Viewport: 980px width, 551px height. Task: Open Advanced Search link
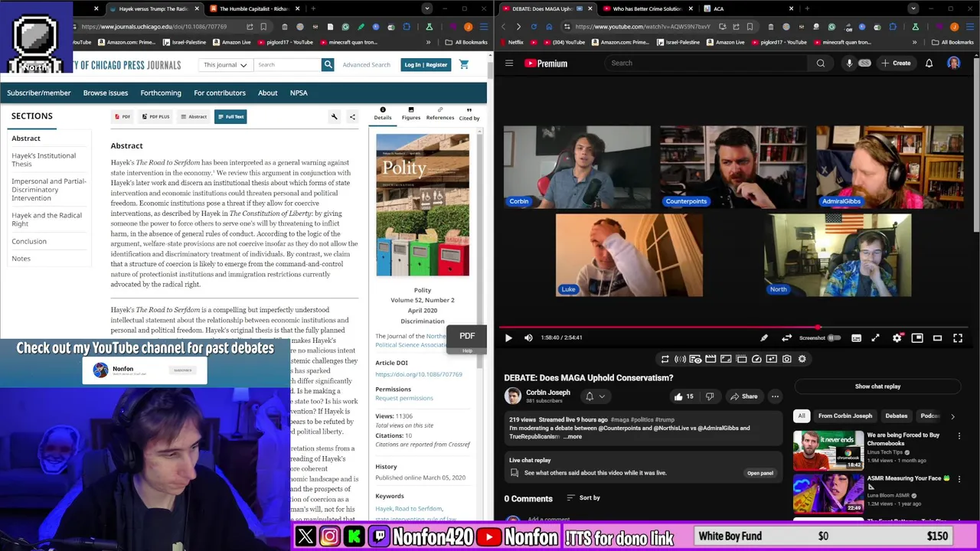point(366,65)
